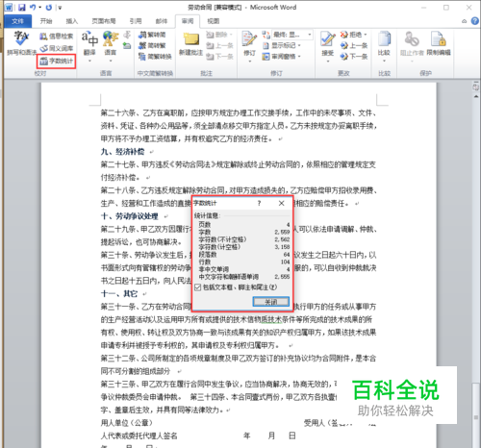Click the ruler toggle icon above the scrollbar
Viewport: 481px width, 448px height.
coord(476,87)
